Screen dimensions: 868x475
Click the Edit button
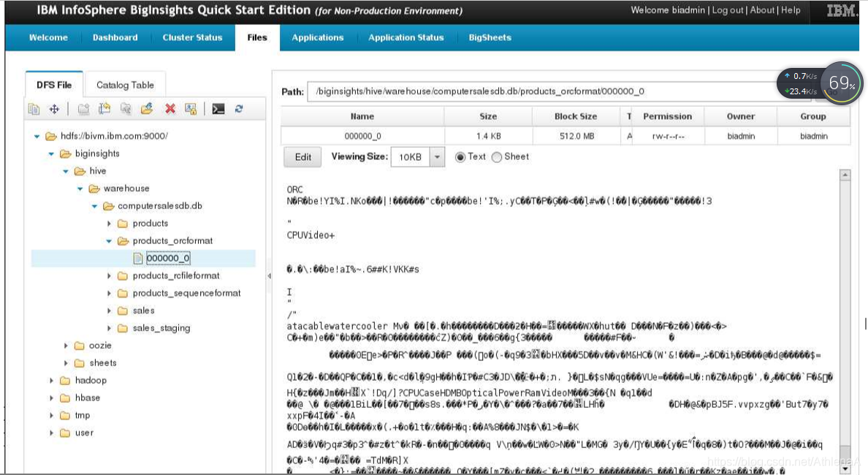[x=302, y=157]
